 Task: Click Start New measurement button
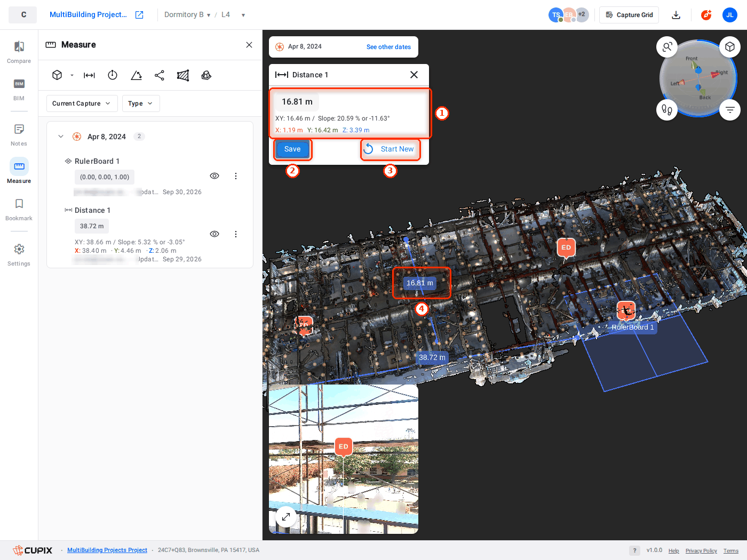point(390,149)
